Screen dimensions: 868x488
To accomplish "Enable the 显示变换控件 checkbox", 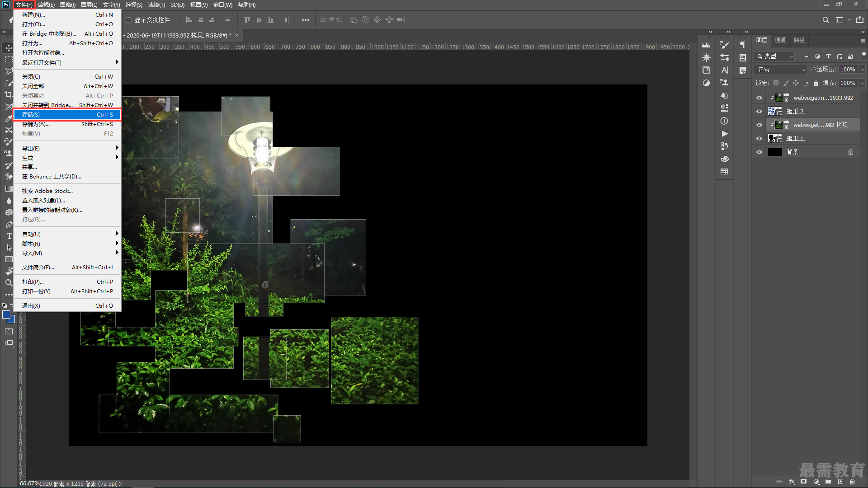I will click(x=128, y=20).
